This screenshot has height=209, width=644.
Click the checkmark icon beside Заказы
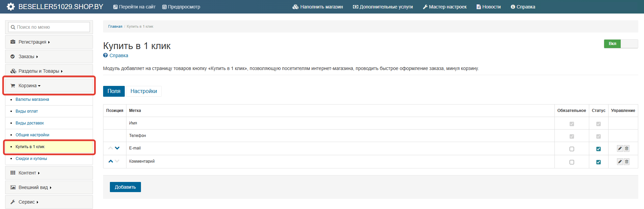click(13, 56)
